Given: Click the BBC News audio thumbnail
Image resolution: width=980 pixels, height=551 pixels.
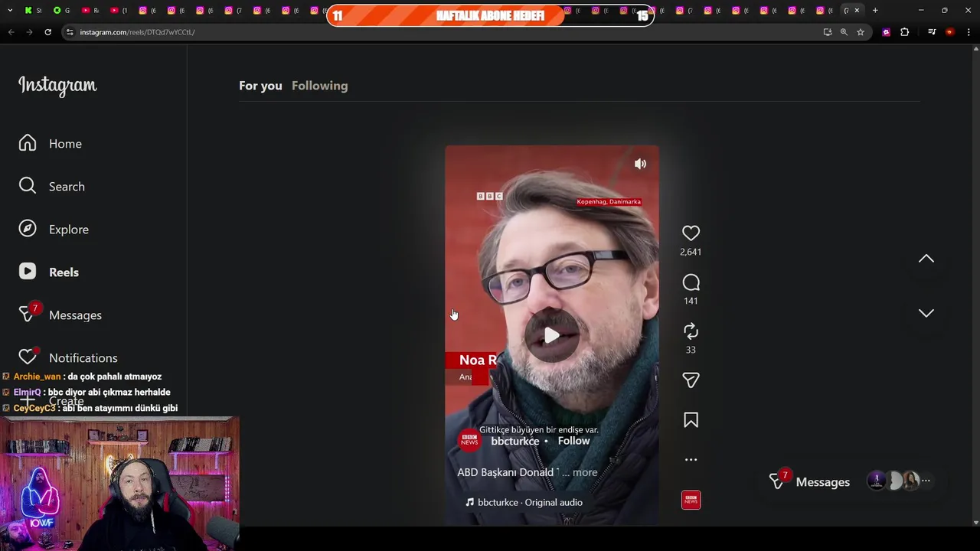Looking at the screenshot, I should [691, 500].
